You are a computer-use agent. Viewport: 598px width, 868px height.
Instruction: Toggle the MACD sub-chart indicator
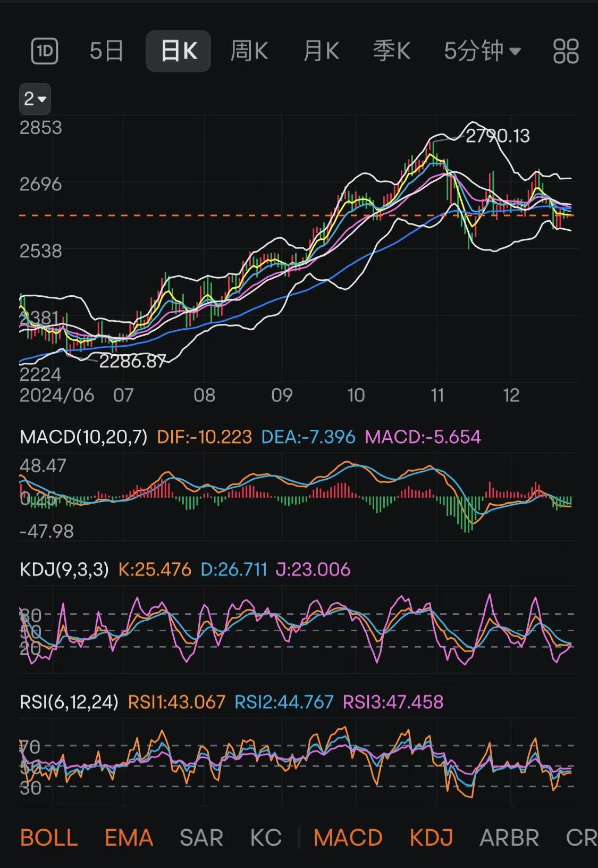[348, 838]
